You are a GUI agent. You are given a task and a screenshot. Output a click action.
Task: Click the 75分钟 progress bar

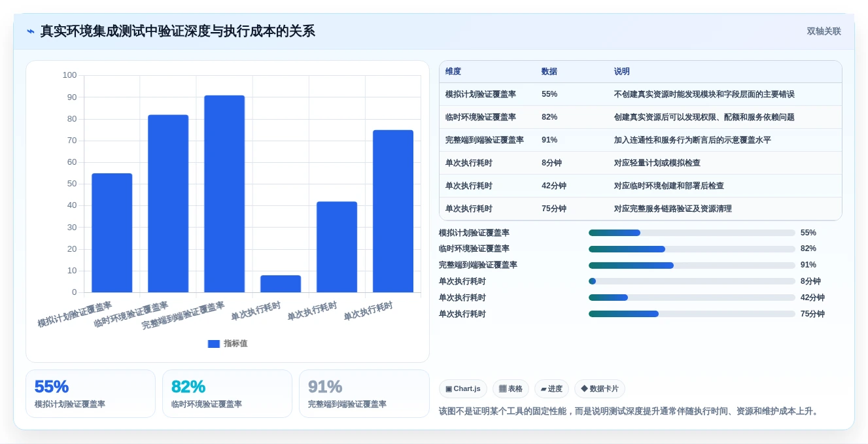point(692,314)
